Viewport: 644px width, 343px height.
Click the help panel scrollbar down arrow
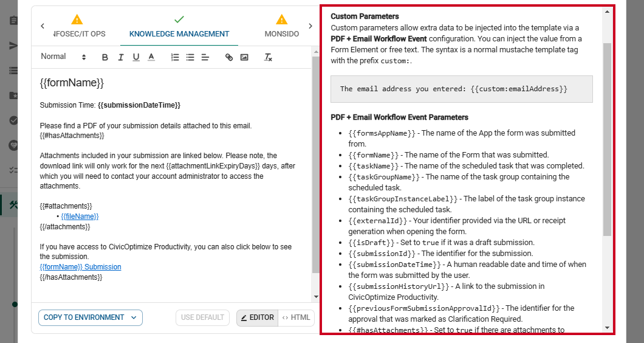(607, 328)
